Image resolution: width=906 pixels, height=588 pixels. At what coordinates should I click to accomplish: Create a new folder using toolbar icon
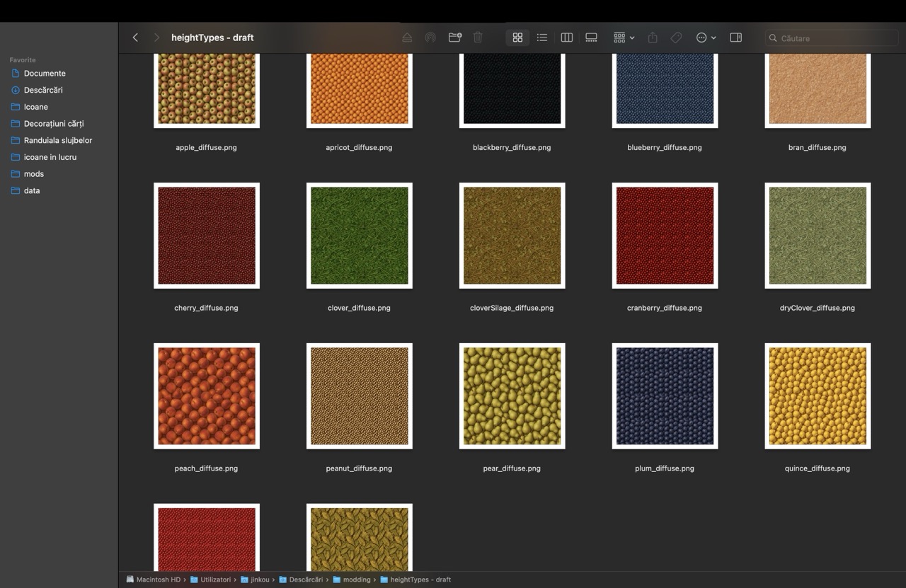point(454,38)
